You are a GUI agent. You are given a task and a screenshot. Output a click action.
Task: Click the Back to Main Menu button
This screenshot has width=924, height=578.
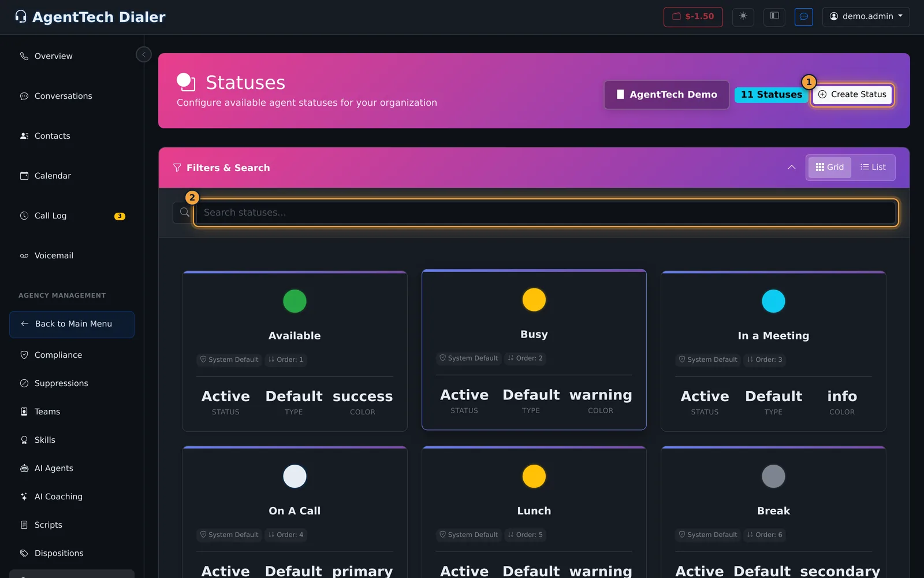tap(72, 324)
